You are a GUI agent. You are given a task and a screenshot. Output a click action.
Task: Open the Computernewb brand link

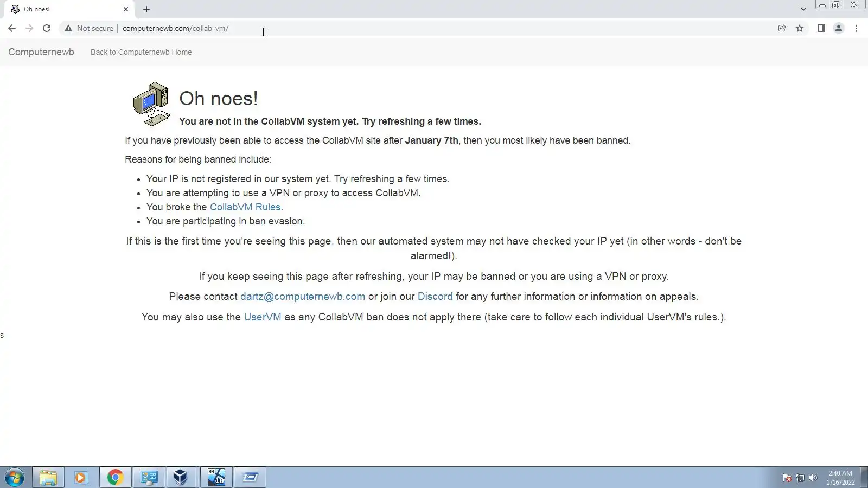click(41, 52)
